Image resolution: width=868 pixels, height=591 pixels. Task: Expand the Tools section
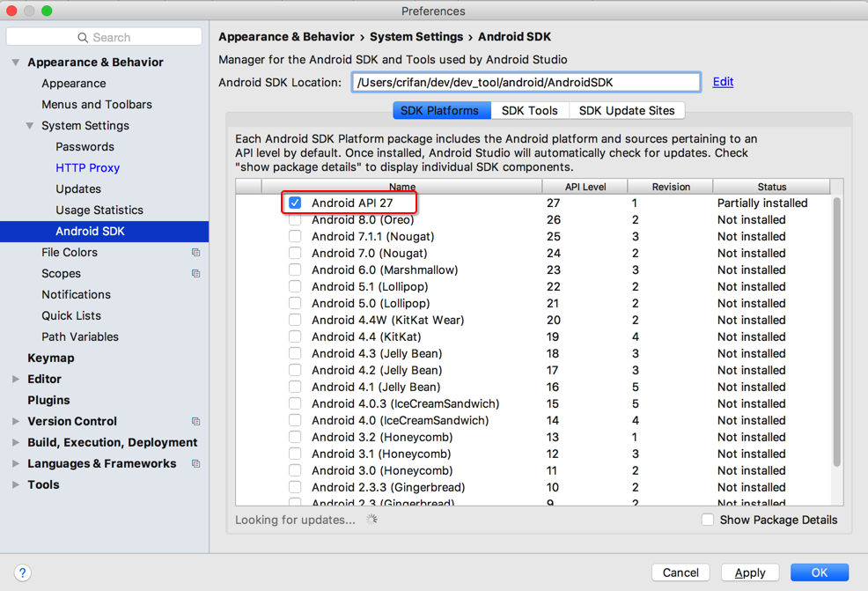click(16, 484)
